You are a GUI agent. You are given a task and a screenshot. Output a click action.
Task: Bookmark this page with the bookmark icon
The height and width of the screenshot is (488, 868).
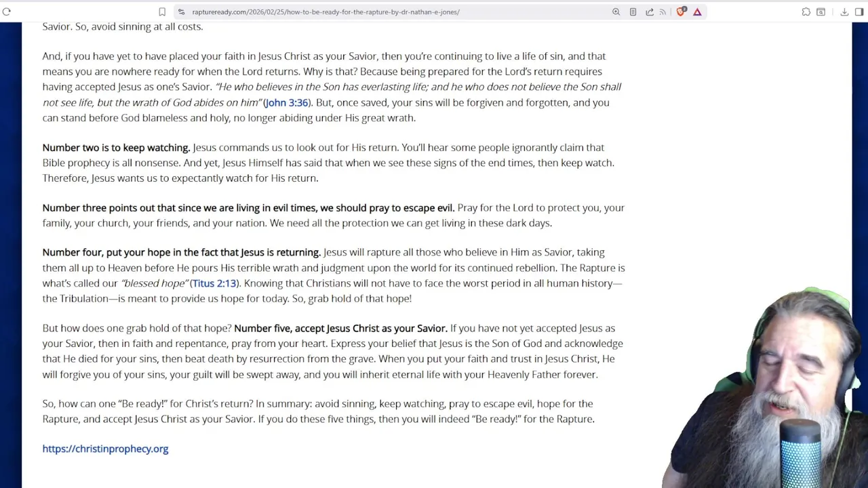[162, 12]
